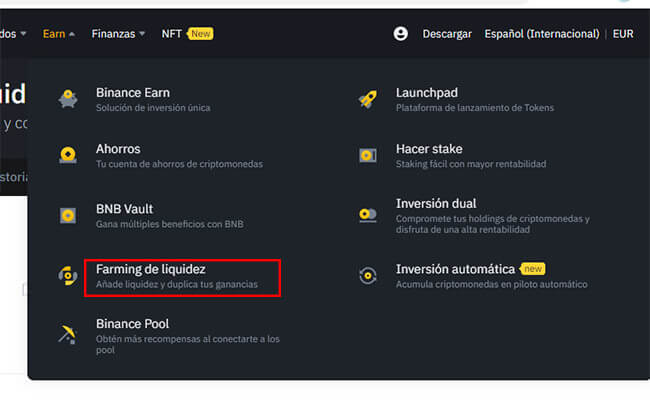Change currency via EUR link

(623, 34)
